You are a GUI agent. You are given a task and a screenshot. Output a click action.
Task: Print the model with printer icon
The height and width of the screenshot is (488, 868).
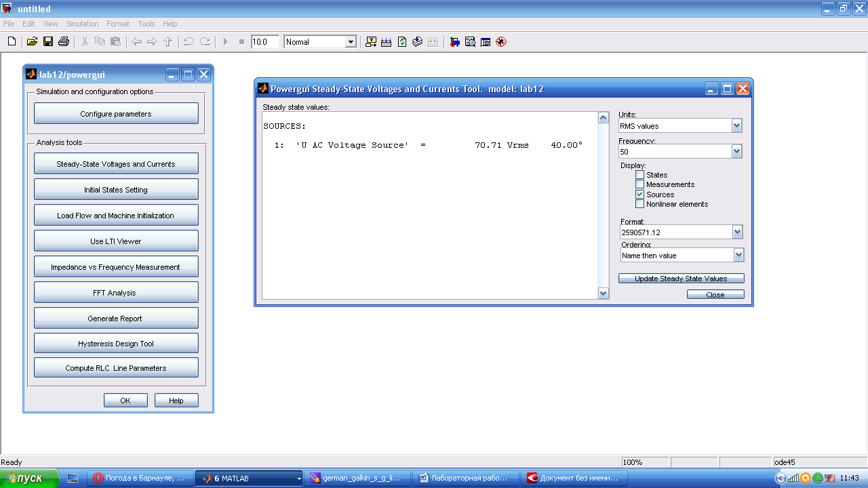click(x=64, y=42)
